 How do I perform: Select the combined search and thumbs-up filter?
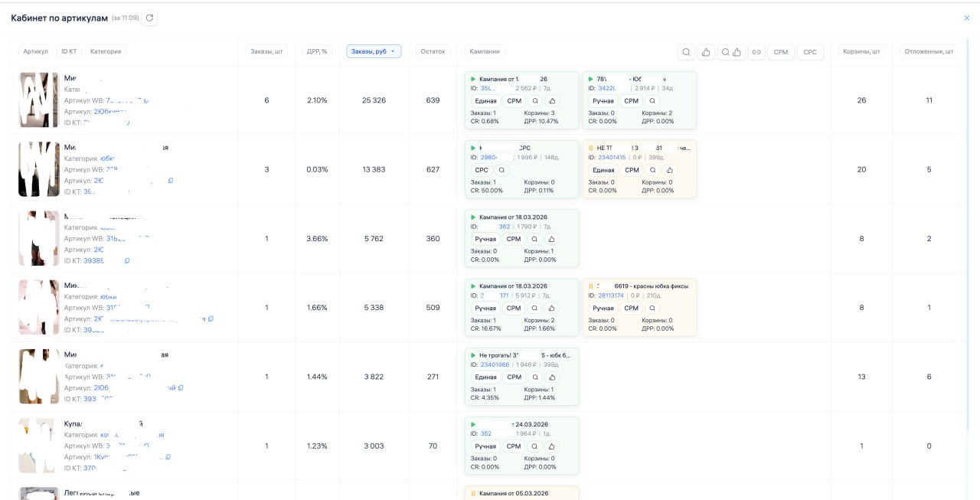pos(731,52)
